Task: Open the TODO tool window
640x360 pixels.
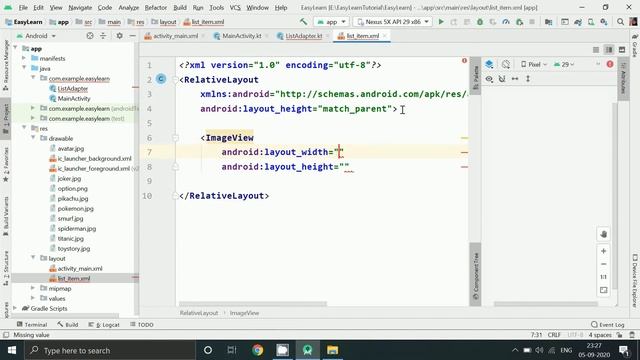Action: (x=142, y=324)
